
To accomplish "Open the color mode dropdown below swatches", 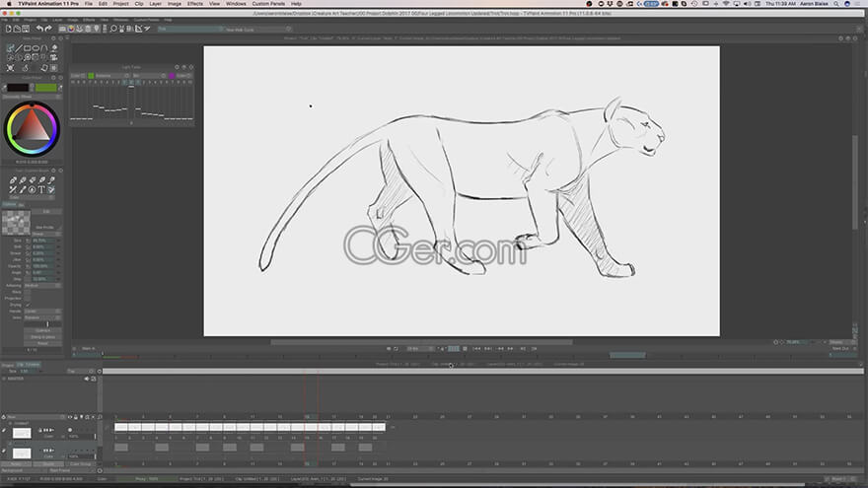I will 33,97.
